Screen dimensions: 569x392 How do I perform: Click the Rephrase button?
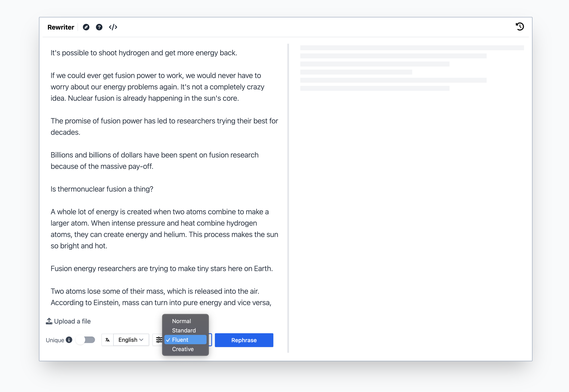244,340
